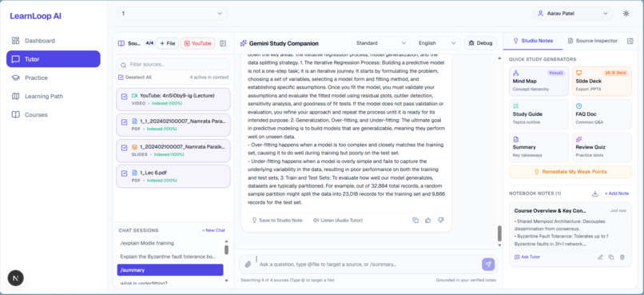Open the English language dropdown
644x295 pixels.
click(437, 43)
